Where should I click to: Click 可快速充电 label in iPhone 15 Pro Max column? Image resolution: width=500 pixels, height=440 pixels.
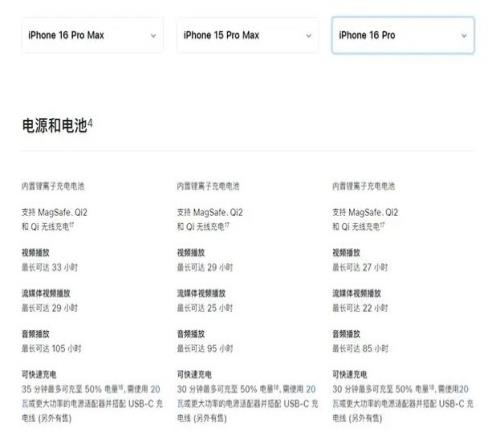tap(194, 375)
